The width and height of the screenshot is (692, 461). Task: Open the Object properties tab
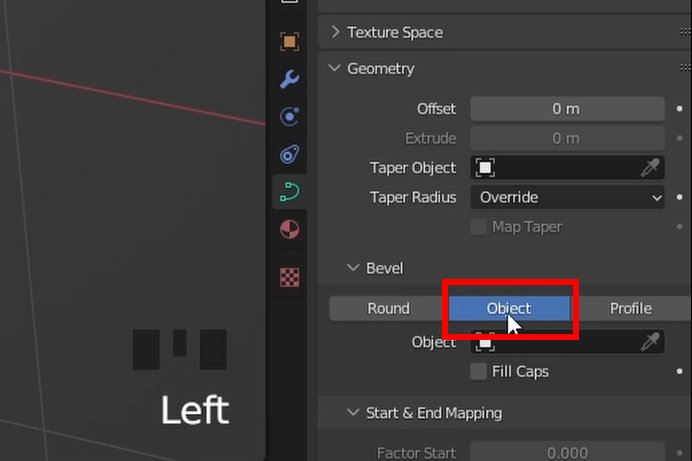click(290, 42)
